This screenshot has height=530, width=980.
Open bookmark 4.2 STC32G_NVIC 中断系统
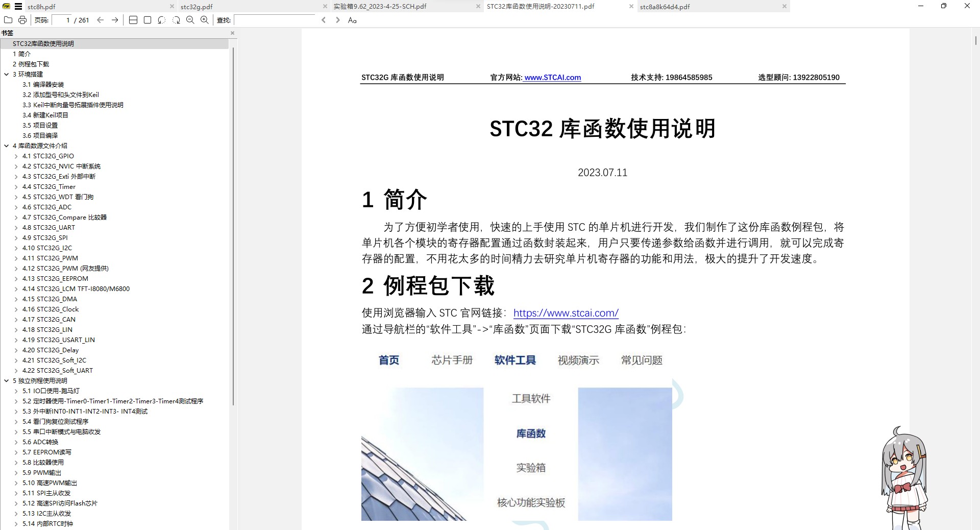click(x=61, y=166)
